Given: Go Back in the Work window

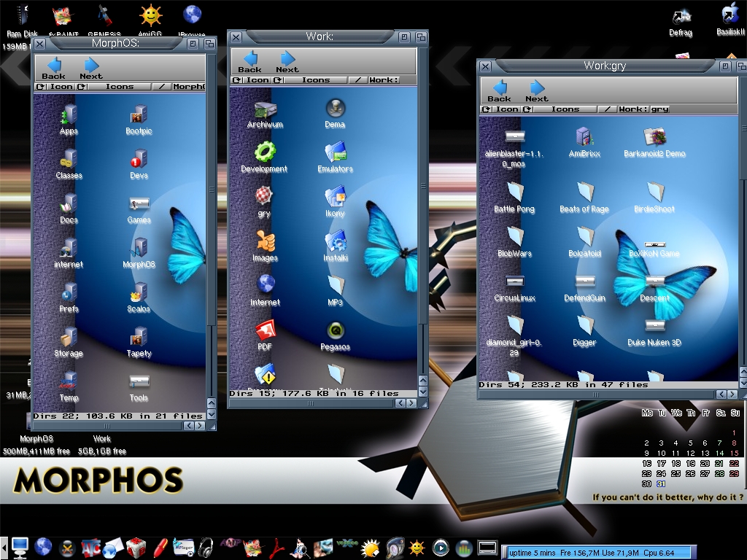Looking at the screenshot, I should [x=249, y=62].
